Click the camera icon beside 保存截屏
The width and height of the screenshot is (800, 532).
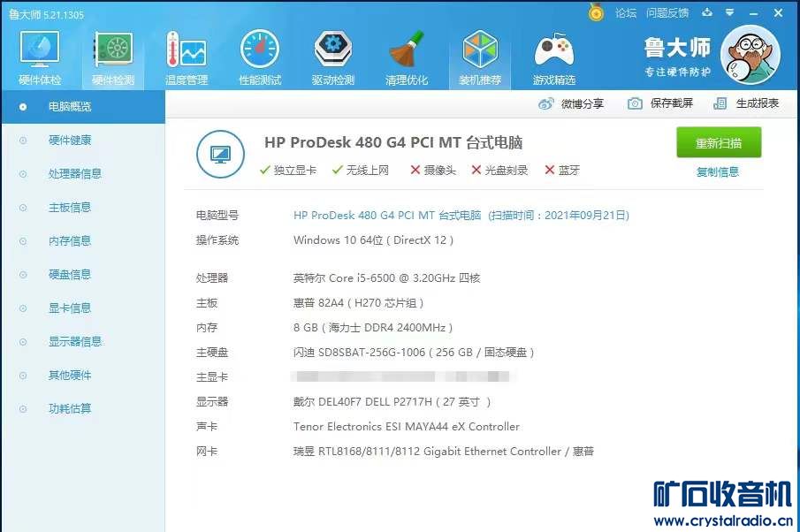(635, 104)
